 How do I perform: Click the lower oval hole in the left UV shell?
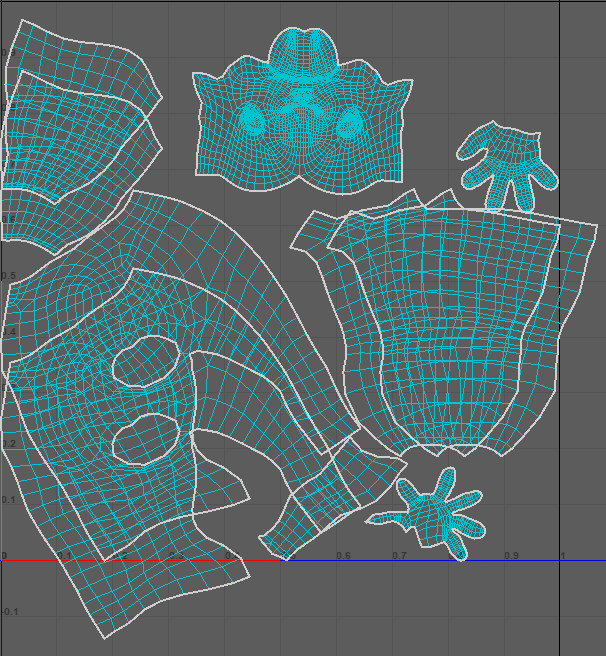[x=145, y=438]
